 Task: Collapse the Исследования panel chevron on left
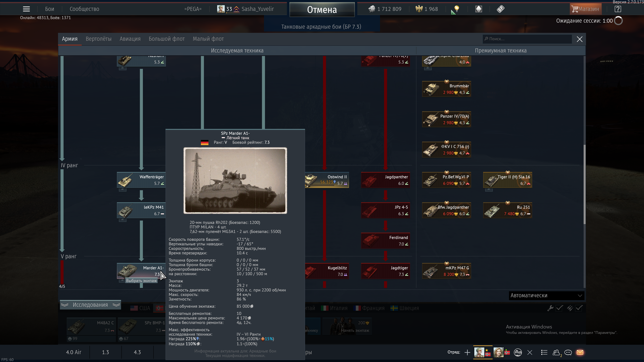coord(65,305)
